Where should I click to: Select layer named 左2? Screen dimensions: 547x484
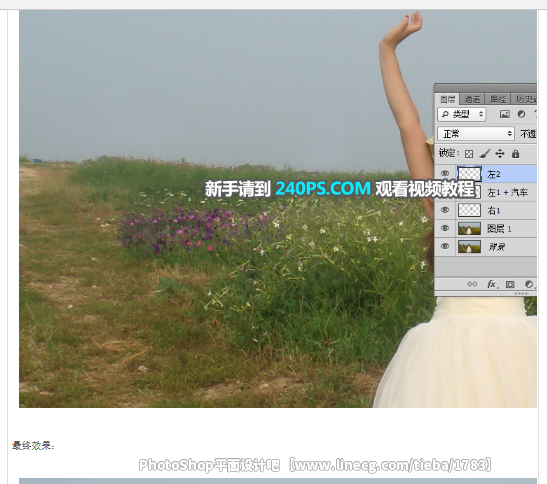point(494,174)
